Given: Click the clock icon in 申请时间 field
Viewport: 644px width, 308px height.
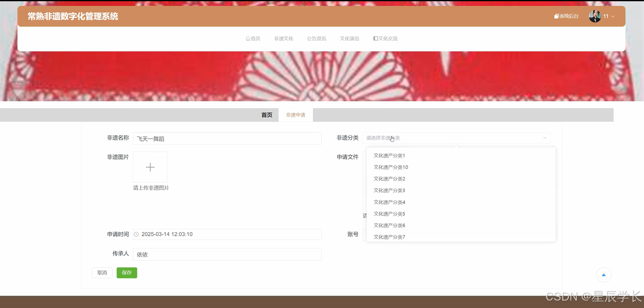Looking at the screenshot, I should [136, 234].
